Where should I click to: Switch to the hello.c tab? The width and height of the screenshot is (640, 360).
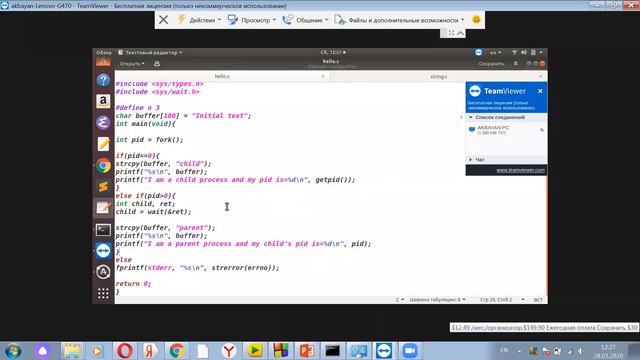(222, 76)
